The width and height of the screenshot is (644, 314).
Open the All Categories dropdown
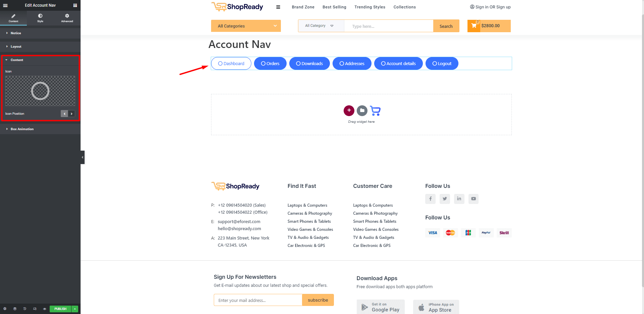246,26
